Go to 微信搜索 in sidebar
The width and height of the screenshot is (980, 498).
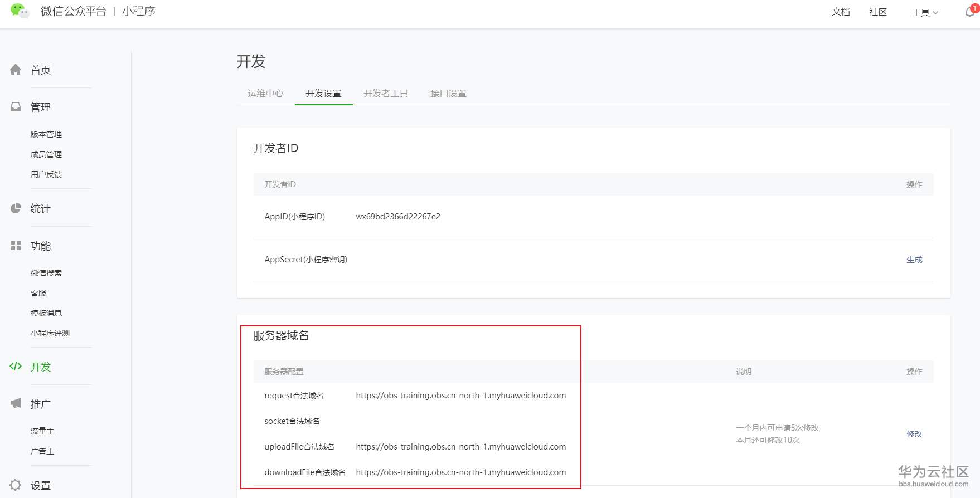point(46,273)
